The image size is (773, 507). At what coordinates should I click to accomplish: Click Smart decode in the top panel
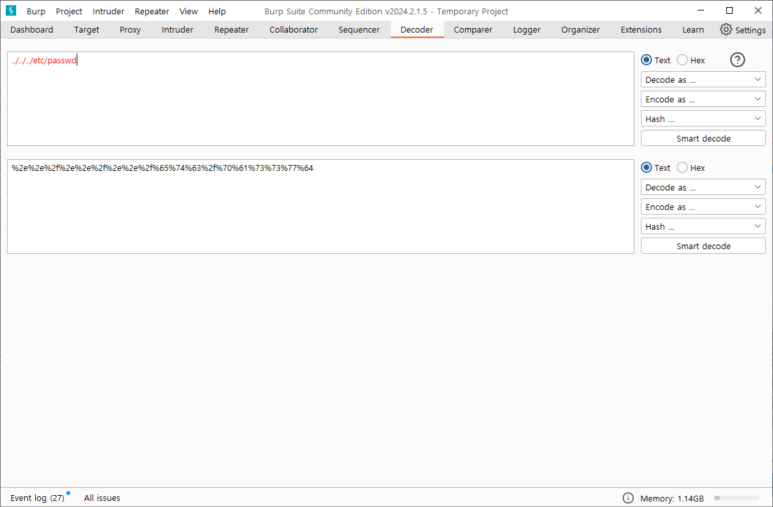point(703,139)
